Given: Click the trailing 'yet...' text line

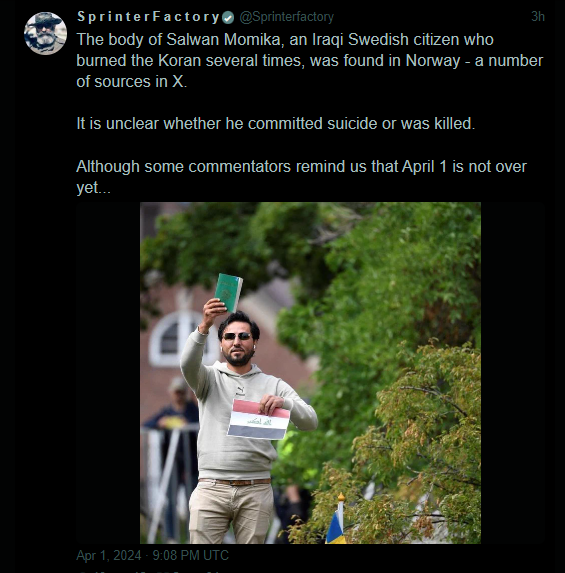Looking at the screenshot, I should pyautogui.click(x=93, y=188).
